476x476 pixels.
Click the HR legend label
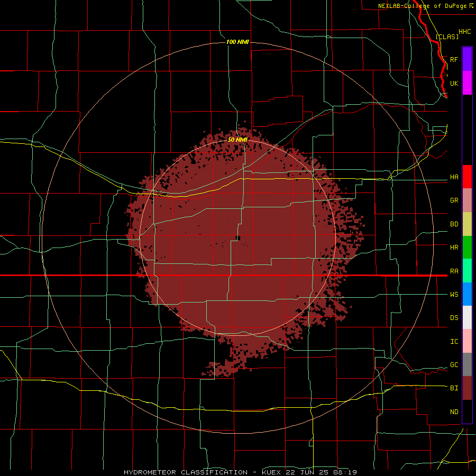coord(454,248)
